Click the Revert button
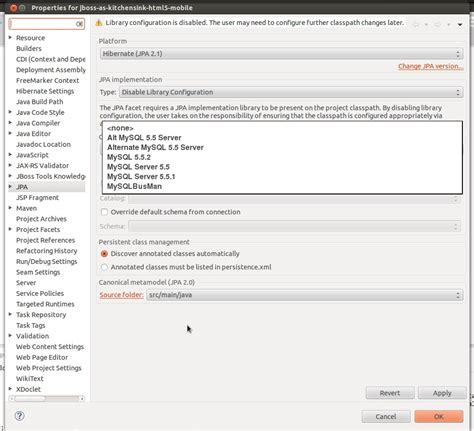The height and width of the screenshot is (431, 474). point(390,393)
